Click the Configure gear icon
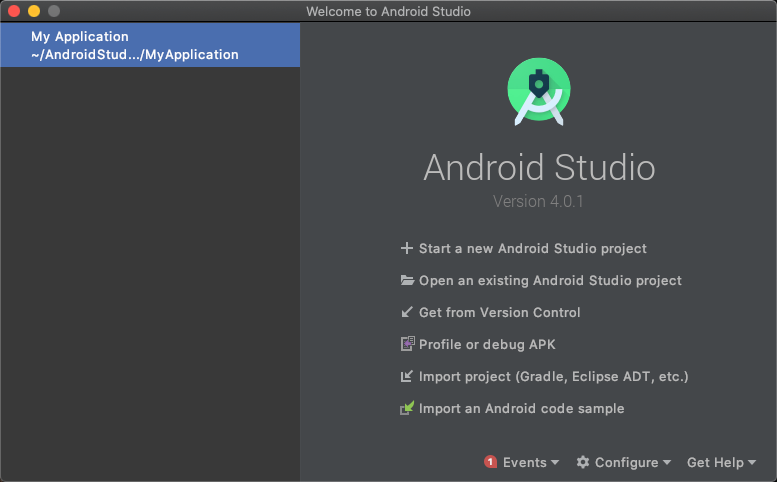 click(583, 462)
